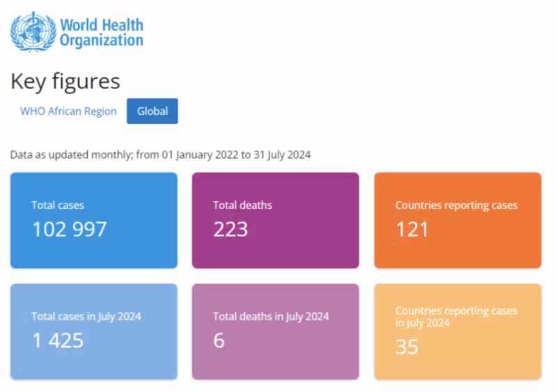Select the 223 total deaths value
The image size is (557, 392).
(230, 229)
